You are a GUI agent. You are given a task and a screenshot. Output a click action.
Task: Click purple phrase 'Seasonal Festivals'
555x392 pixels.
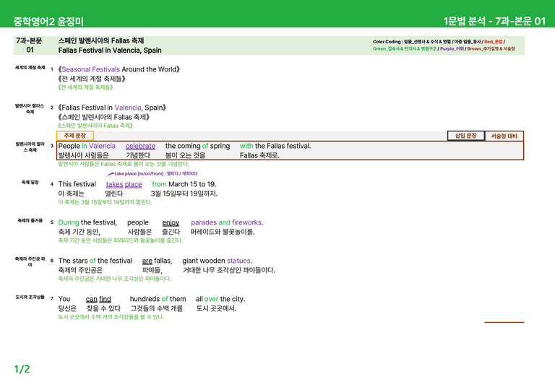90,69
